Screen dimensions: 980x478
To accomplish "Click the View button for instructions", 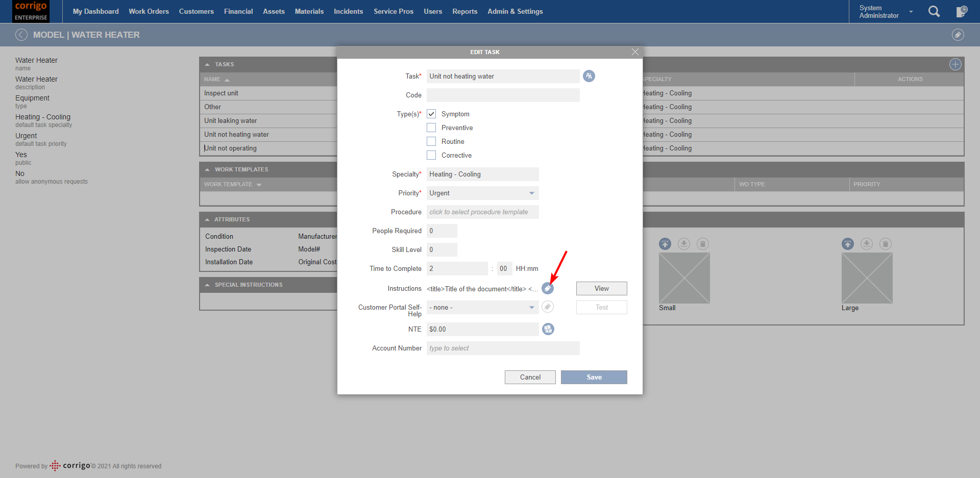I will click(x=601, y=289).
